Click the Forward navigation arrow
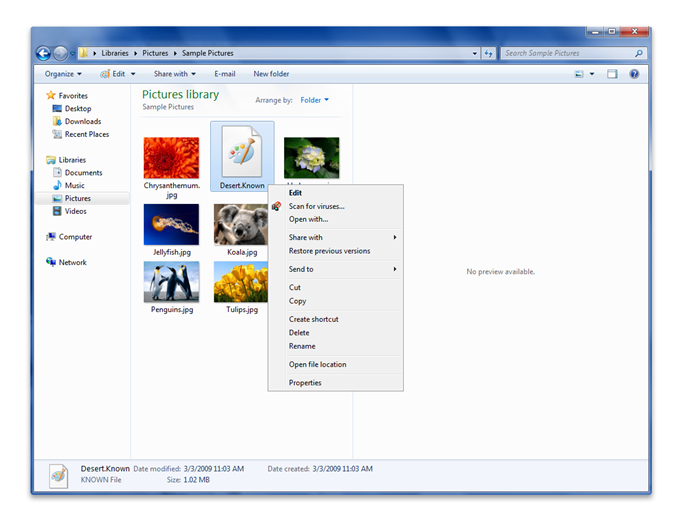The height and width of the screenshot is (524, 681). point(60,53)
